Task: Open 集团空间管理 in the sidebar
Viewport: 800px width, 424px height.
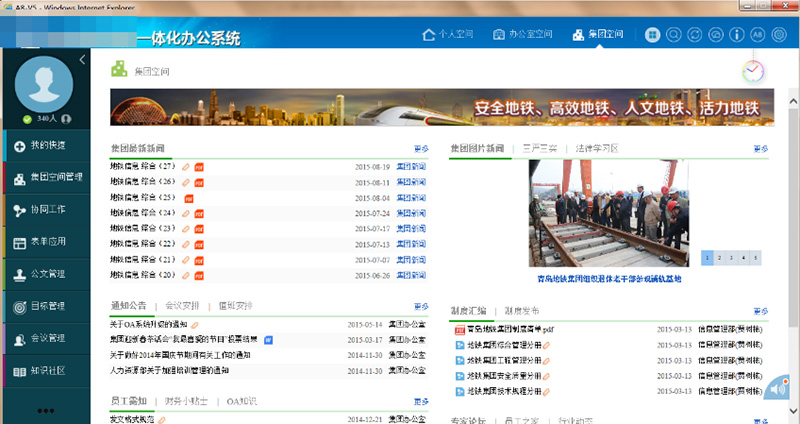Action: point(46,178)
